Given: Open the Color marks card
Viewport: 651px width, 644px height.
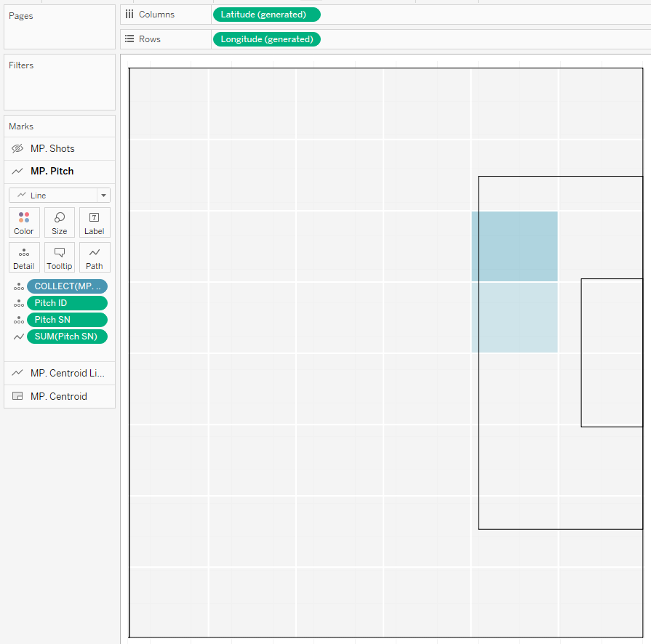Looking at the screenshot, I should [24, 222].
